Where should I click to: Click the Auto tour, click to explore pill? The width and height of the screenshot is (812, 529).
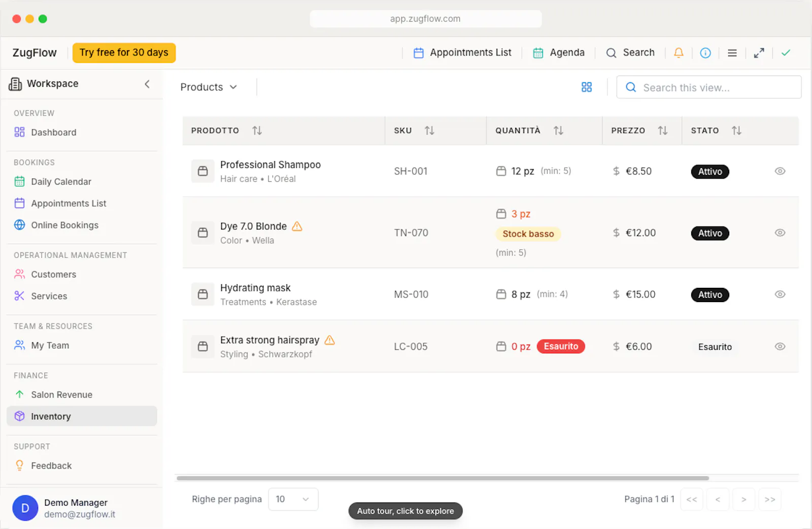tap(405, 511)
